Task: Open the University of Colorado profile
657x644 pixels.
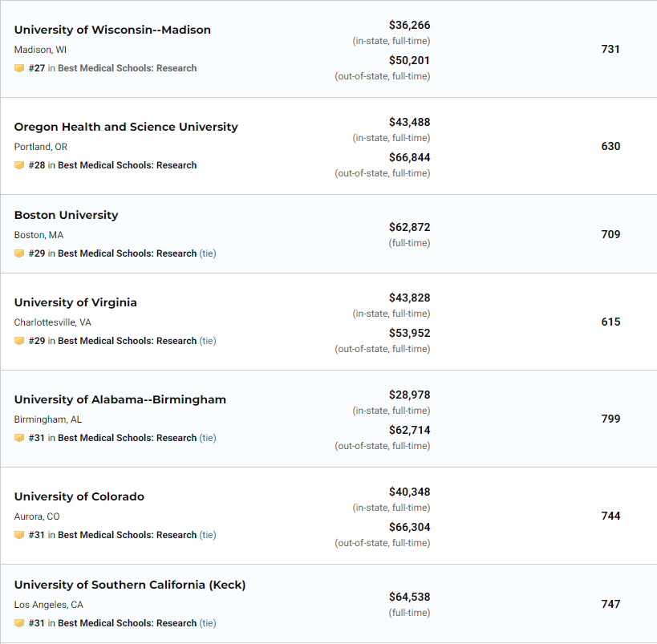Action: (79, 496)
